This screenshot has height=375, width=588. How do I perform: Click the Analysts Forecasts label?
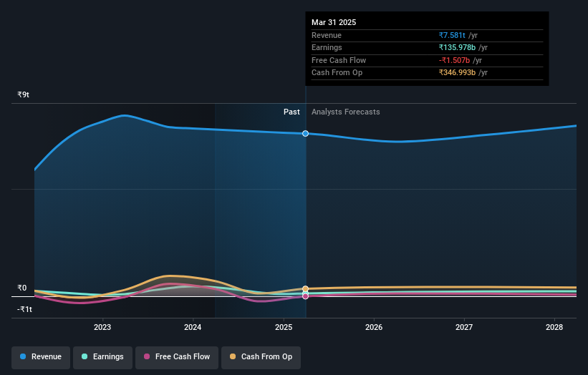pos(346,112)
